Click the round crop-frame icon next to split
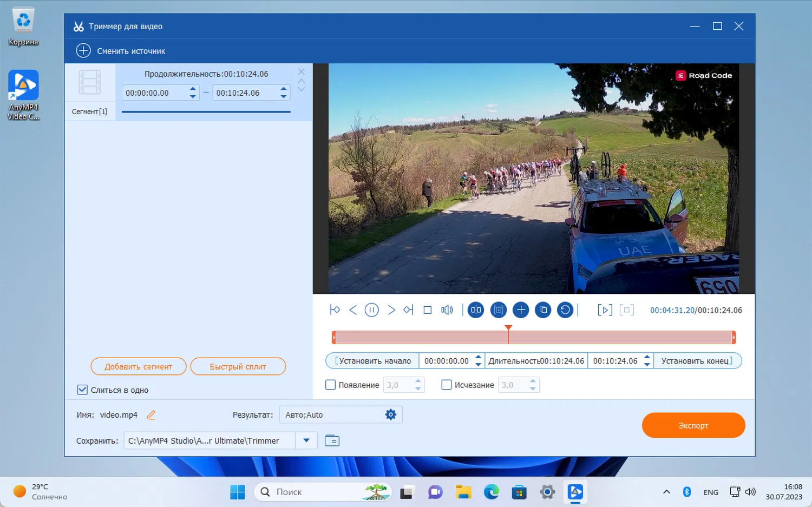The width and height of the screenshot is (812, 507). click(x=499, y=310)
